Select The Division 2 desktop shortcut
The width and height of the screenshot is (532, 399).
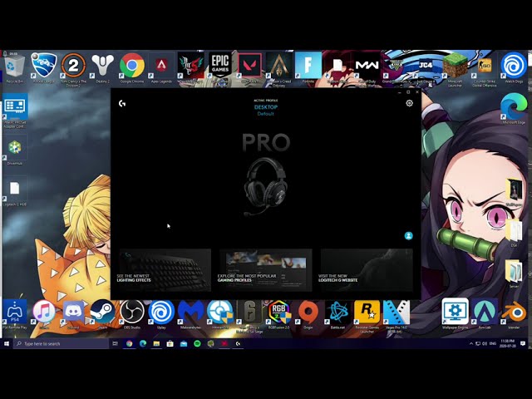click(x=73, y=70)
